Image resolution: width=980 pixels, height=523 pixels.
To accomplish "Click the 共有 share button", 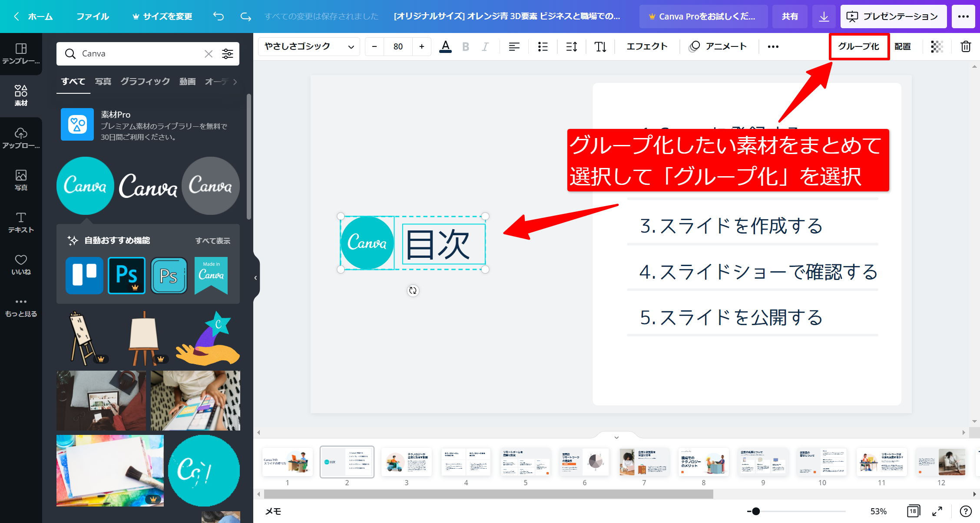I will (790, 16).
